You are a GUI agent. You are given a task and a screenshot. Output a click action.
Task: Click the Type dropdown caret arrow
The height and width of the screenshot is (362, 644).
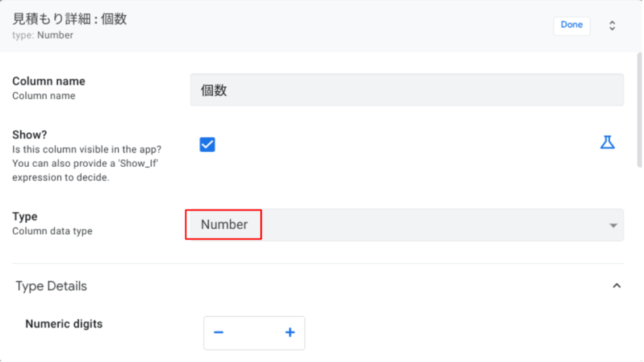[613, 225]
